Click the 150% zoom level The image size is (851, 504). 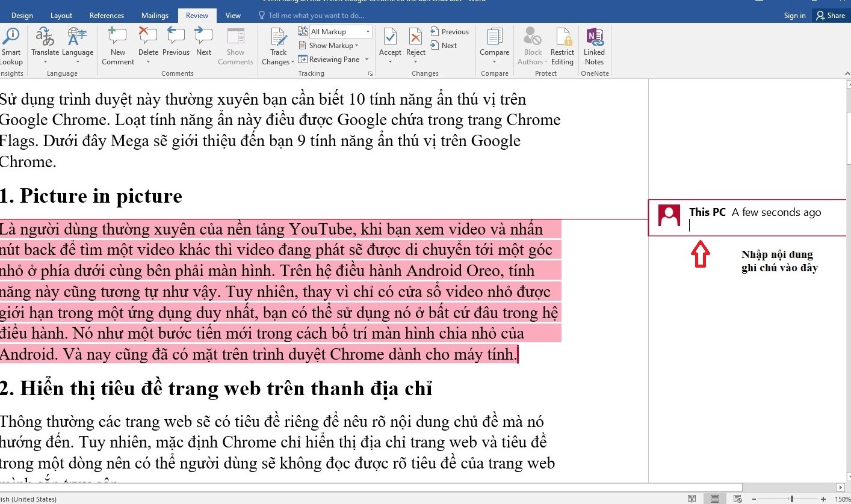coord(841,499)
